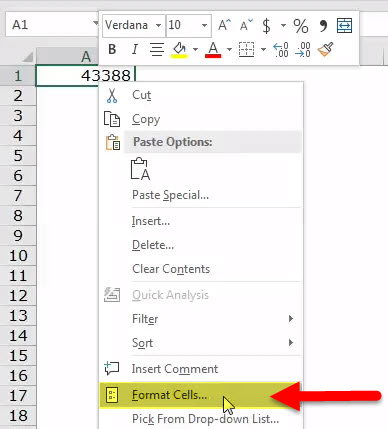388x429 pixels.
Task: Select cell A1 containing 43388
Action: coord(85,76)
